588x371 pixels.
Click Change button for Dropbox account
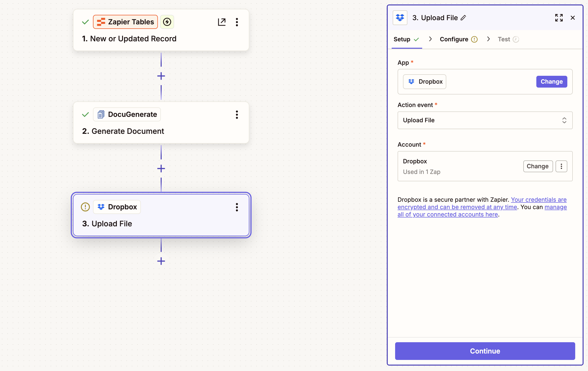pyautogui.click(x=538, y=166)
